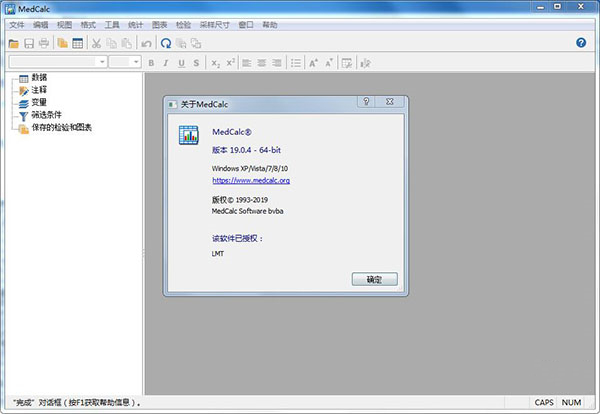600x414 pixels.
Task: Open the https://www.medcalc.org link
Action: [251, 180]
